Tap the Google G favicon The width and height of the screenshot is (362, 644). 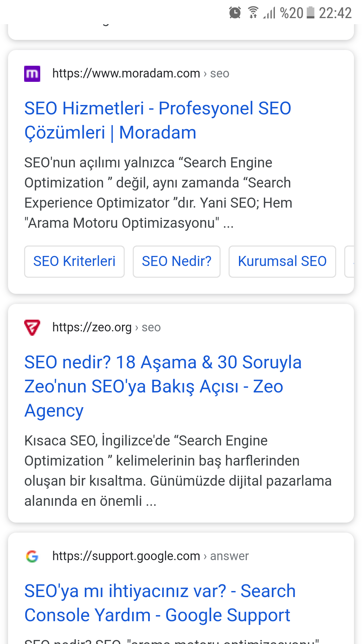click(32, 556)
